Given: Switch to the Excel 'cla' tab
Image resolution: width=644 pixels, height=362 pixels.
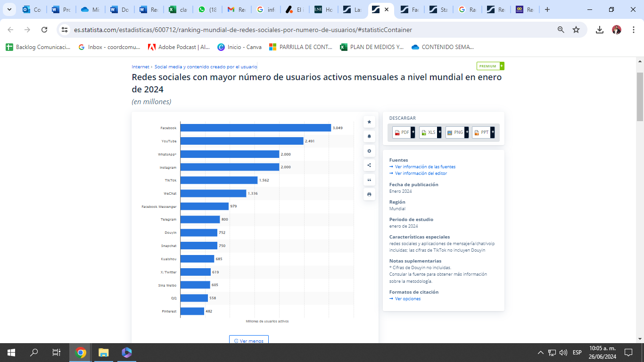Looking at the screenshot, I should coord(178,9).
